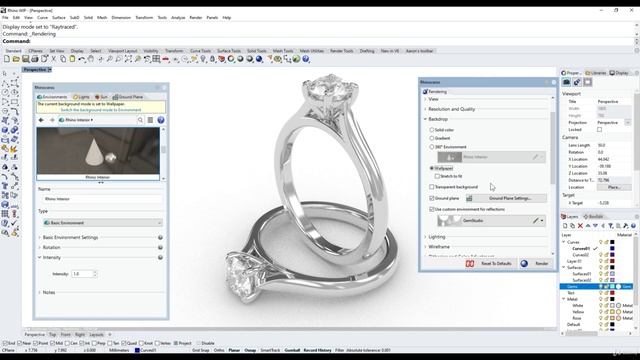Select the Gradient backdrop radio button
The width and height of the screenshot is (640, 360).
coord(431,138)
